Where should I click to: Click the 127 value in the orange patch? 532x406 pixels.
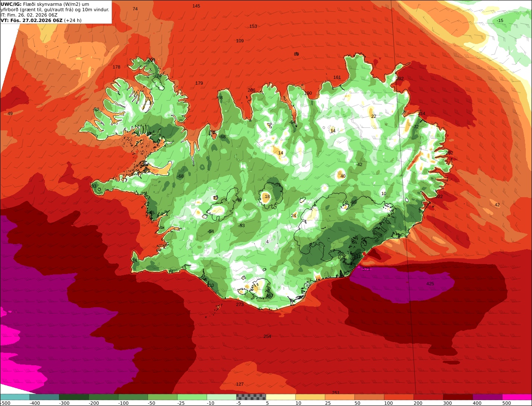coord(240,384)
